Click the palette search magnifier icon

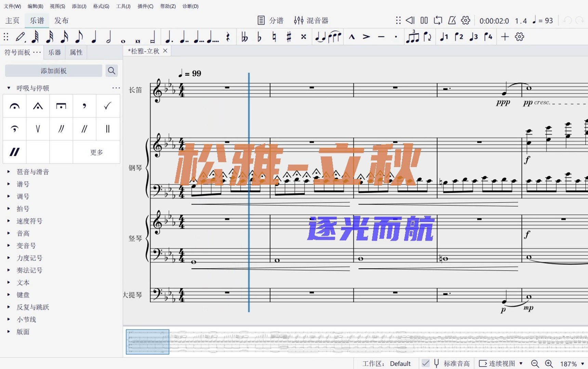[111, 71]
